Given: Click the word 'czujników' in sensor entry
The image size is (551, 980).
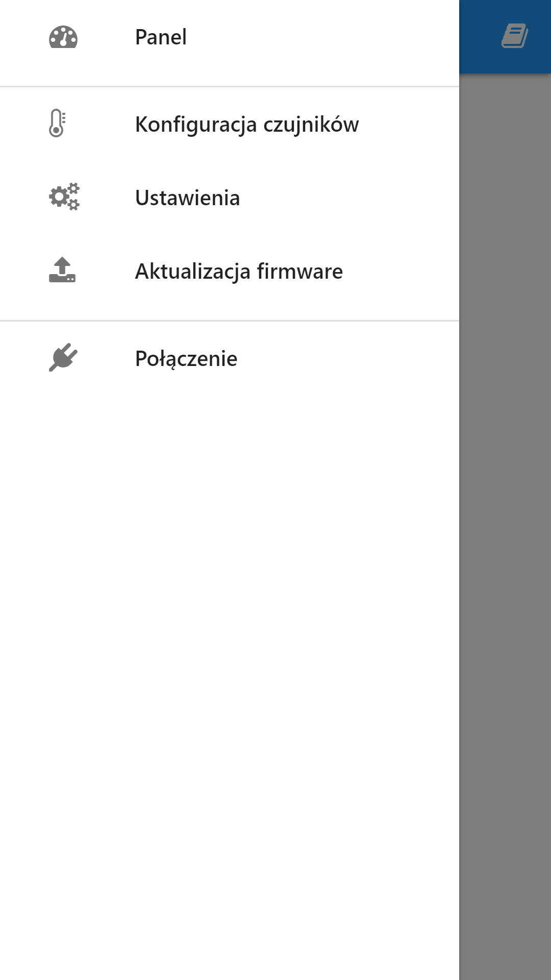Looking at the screenshot, I should click(x=311, y=125).
